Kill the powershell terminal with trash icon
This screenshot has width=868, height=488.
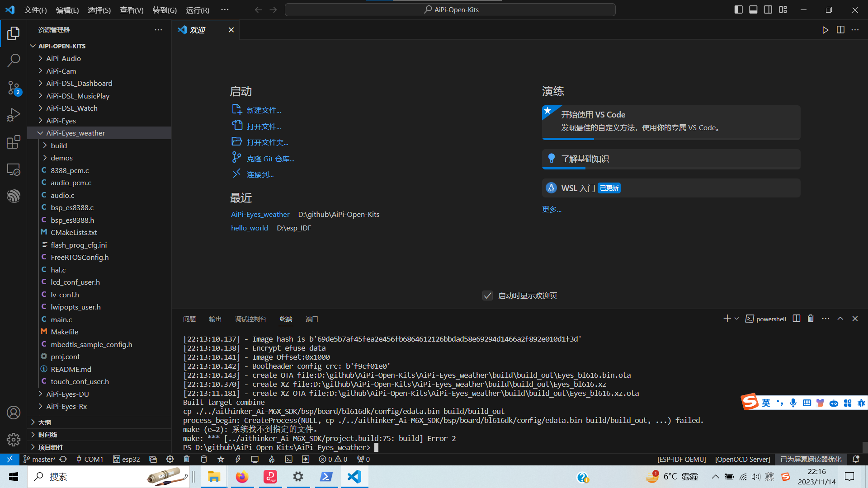tap(811, 319)
